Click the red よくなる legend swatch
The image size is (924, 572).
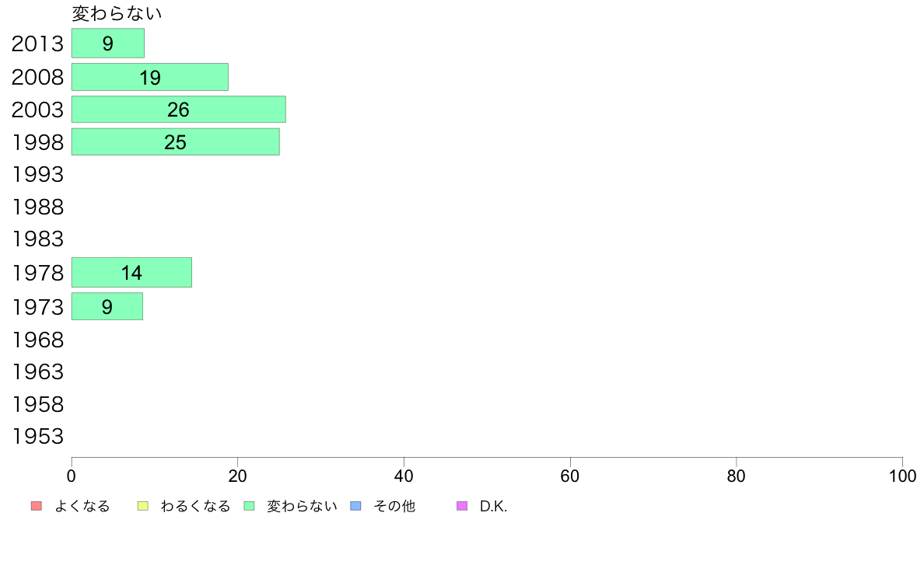pos(37,506)
